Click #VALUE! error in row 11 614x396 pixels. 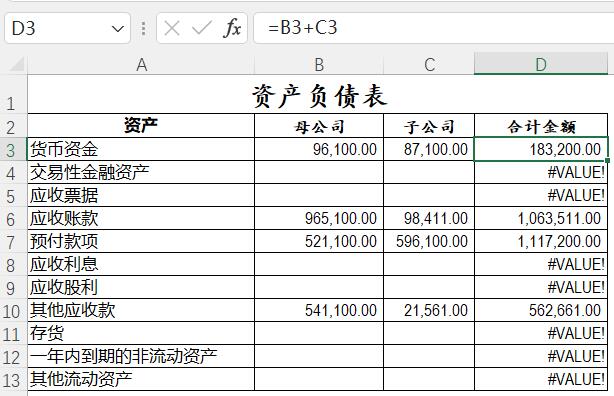point(541,333)
